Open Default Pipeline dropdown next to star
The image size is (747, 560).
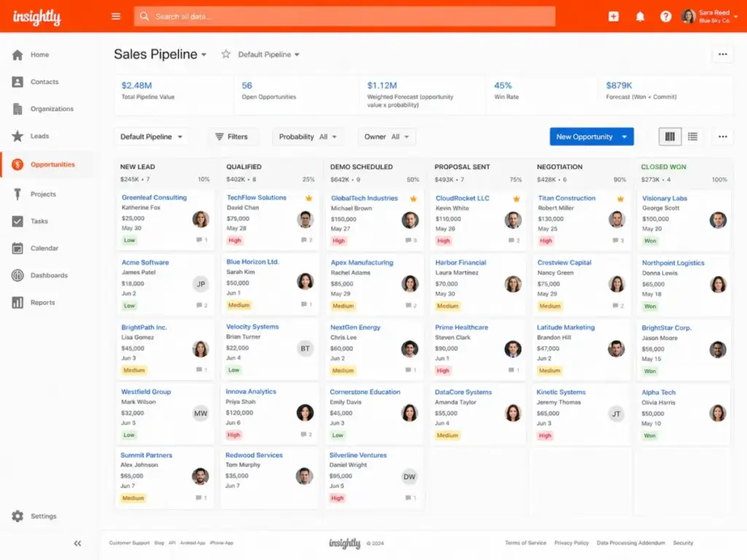coord(268,54)
